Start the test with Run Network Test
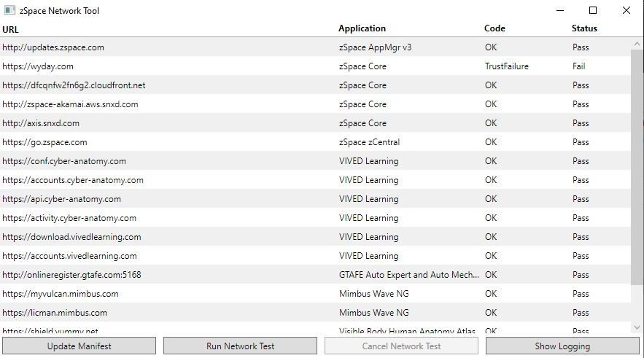 click(x=240, y=346)
